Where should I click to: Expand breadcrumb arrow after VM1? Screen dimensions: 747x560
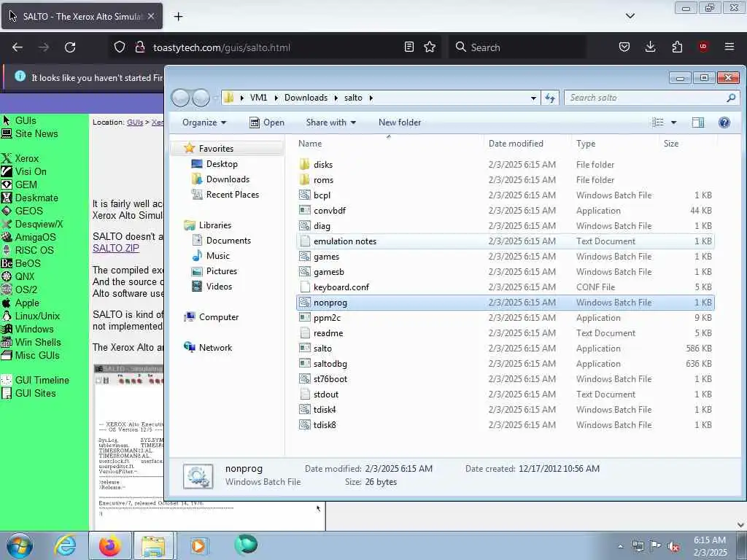(x=276, y=98)
